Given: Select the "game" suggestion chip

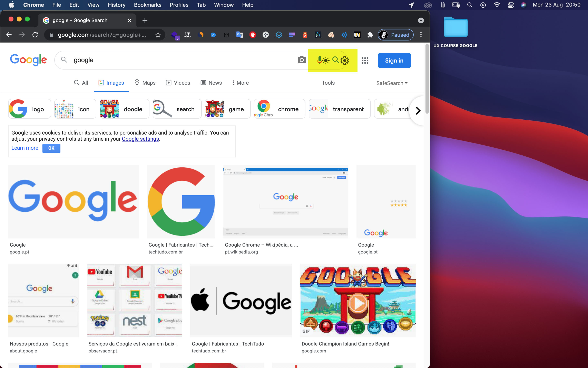Looking at the screenshot, I should pyautogui.click(x=228, y=109).
